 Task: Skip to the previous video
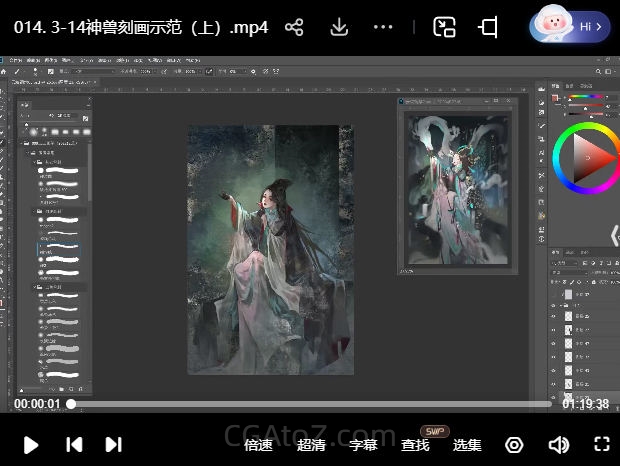click(73, 445)
